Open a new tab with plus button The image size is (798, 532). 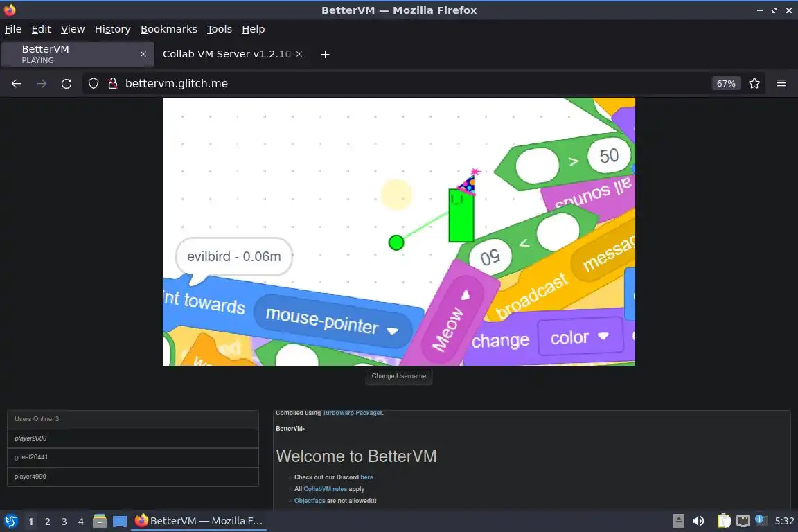tap(325, 55)
